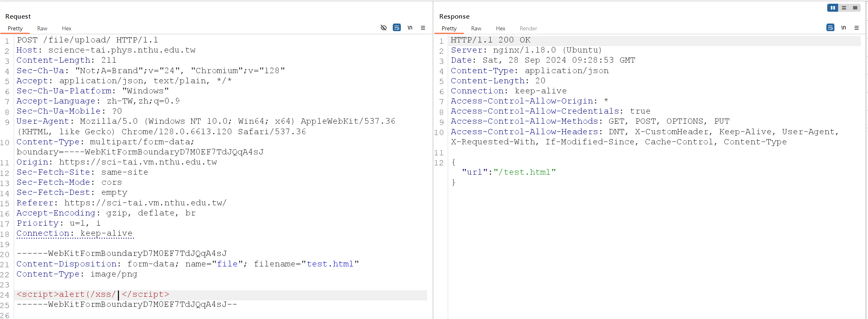
Task: Open the hamburger options menu in Request panel
Action: coord(423,27)
